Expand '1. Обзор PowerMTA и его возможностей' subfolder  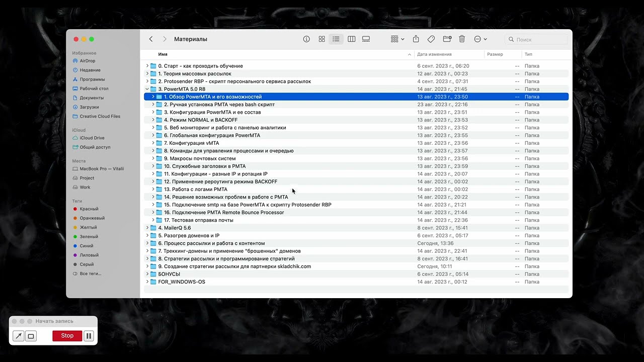[x=153, y=97]
